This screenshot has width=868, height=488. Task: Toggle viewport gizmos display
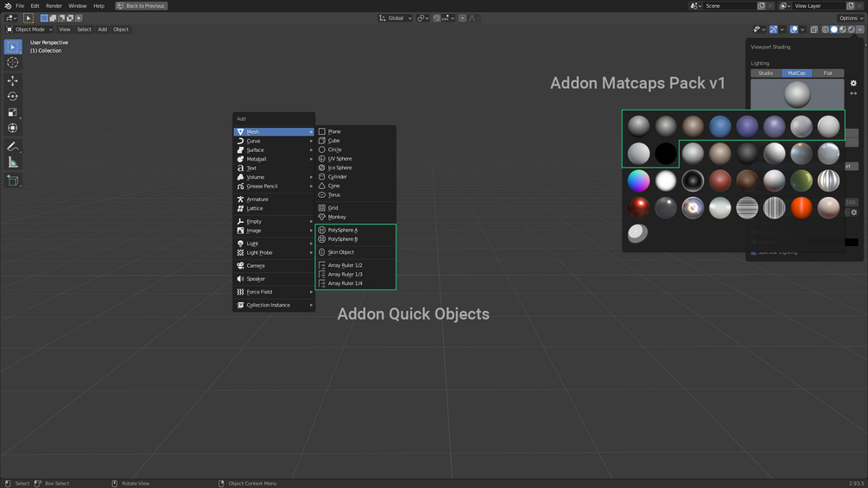point(773,29)
